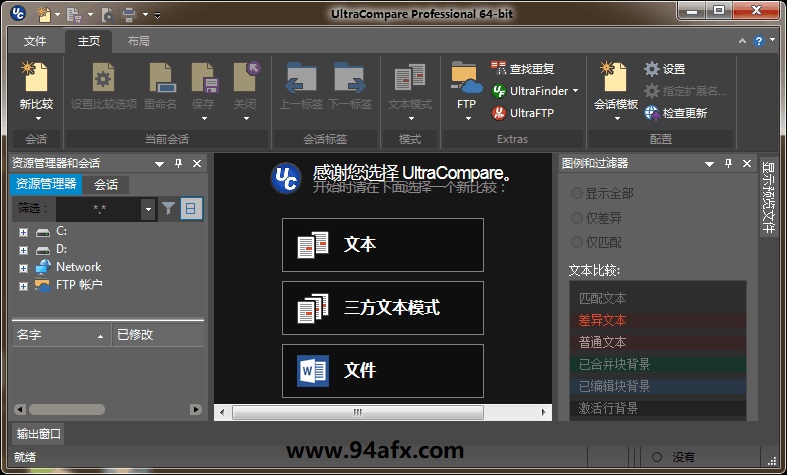
Task: Close the 资源管理器和会话 panel
Action: pos(197,163)
